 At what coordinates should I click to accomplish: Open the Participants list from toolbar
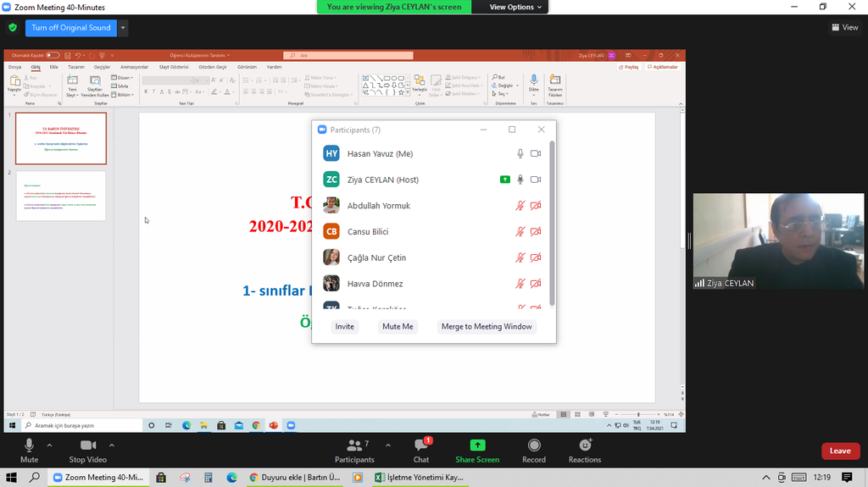354,450
